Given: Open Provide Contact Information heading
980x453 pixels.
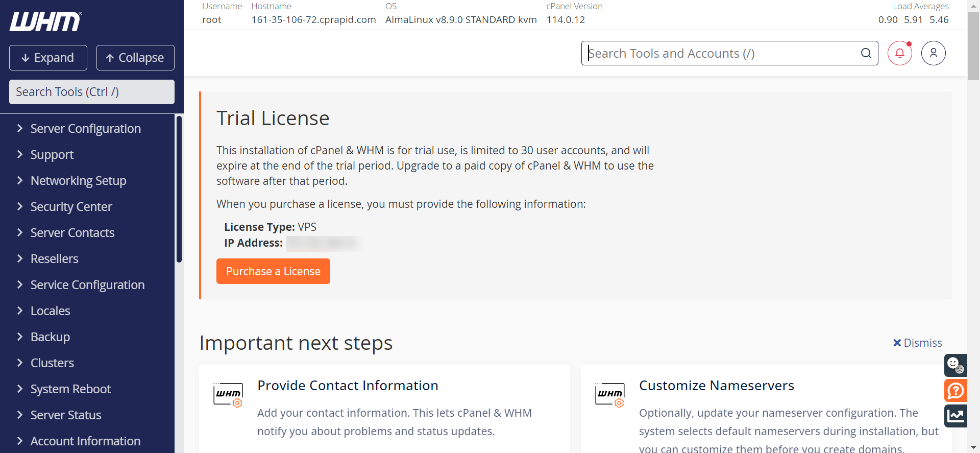Looking at the screenshot, I should tap(348, 386).
